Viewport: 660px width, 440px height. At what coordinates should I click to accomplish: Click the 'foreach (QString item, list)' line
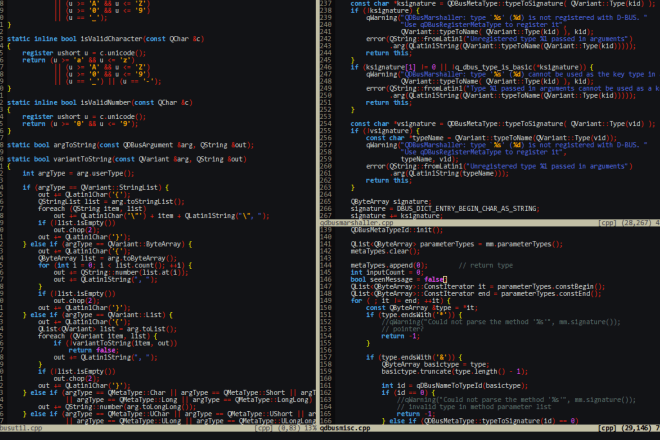pos(92,208)
